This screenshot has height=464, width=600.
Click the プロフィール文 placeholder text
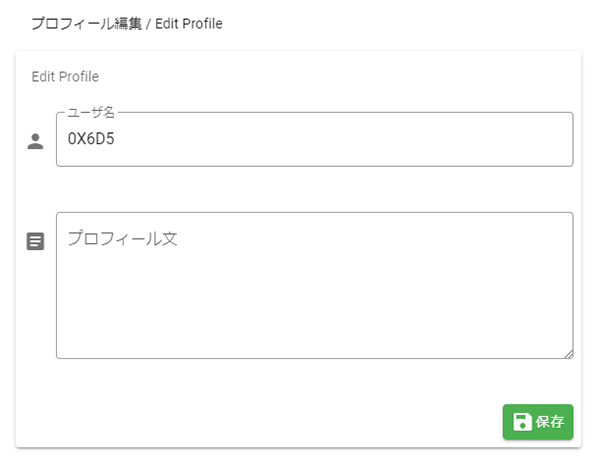pyautogui.click(x=122, y=238)
